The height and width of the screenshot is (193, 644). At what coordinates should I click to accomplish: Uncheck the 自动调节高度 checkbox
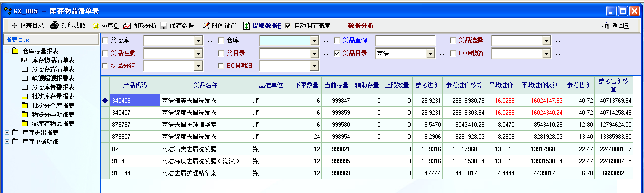[288, 26]
